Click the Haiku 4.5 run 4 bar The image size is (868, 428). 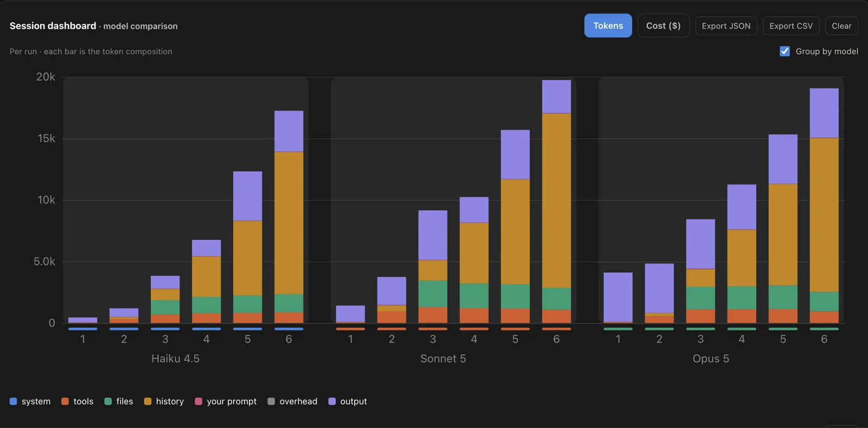(x=206, y=282)
